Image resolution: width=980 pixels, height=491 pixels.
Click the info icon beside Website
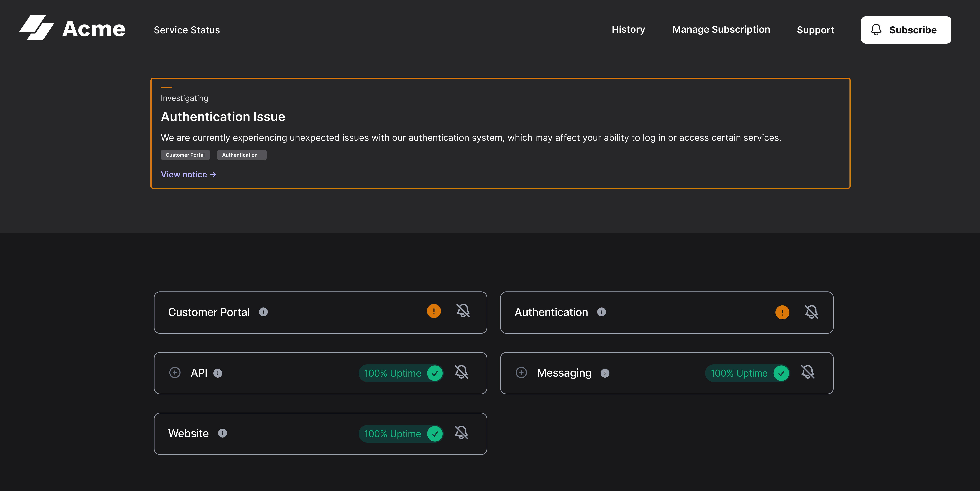point(223,433)
